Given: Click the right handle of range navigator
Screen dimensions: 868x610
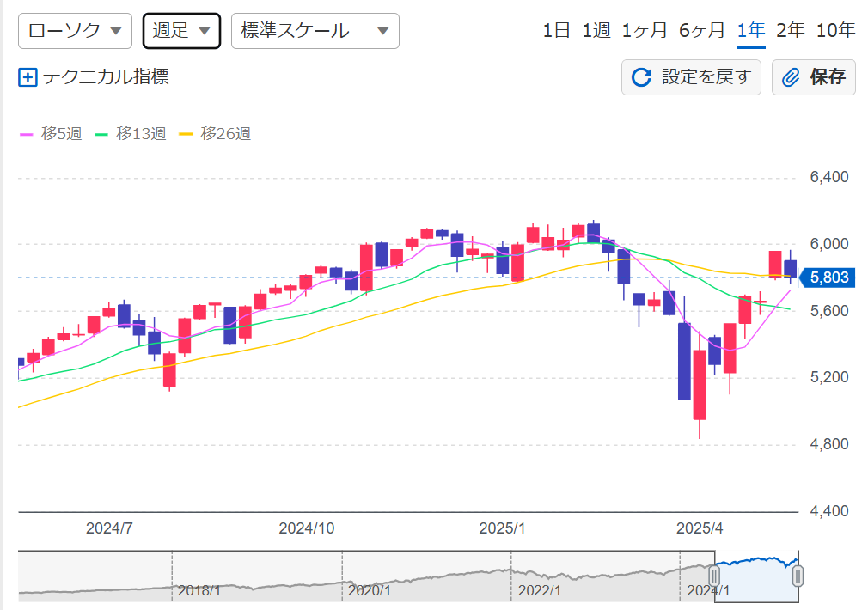Looking at the screenshot, I should (798, 576).
